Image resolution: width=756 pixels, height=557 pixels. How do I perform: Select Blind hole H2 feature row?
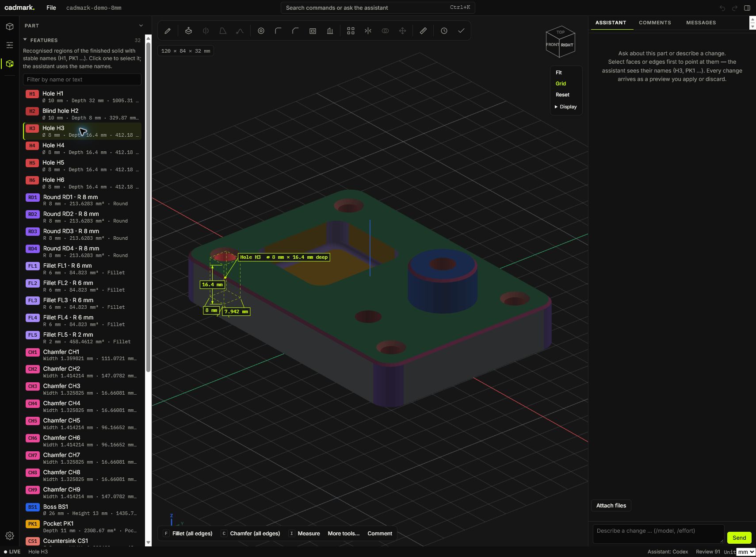pos(82,114)
